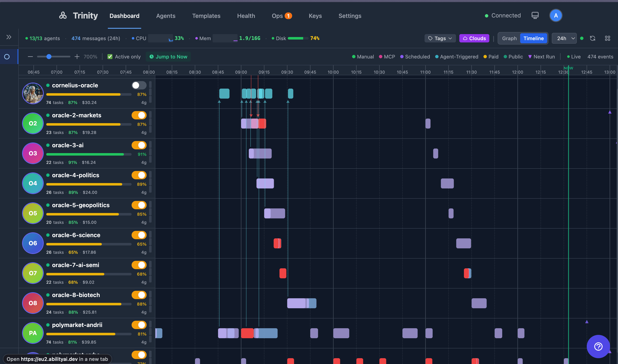
Task: Open the monitor display icon
Action: (535, 15)
